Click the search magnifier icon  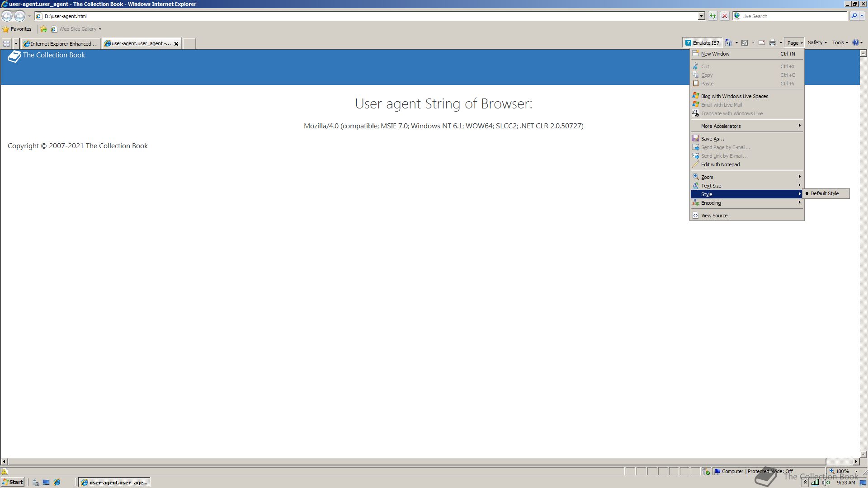click(x=854, y=16)
